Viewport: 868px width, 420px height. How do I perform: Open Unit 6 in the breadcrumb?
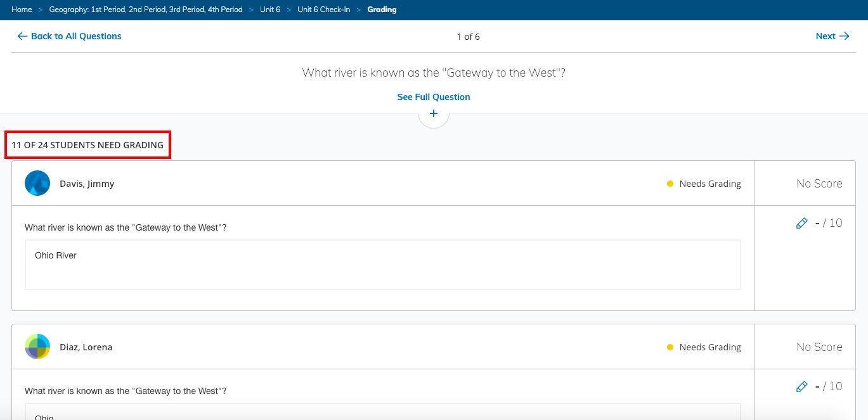pos(270,10)
